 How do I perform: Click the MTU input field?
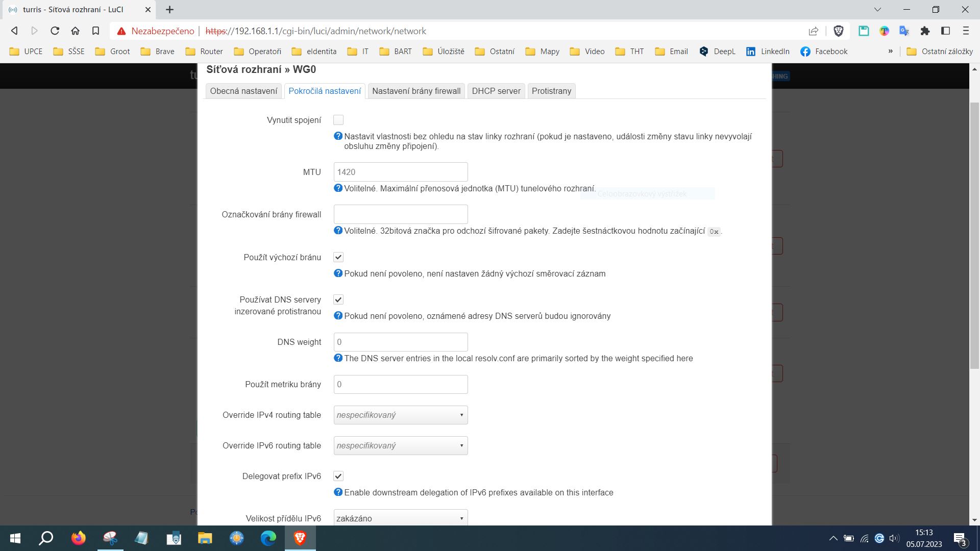pos(401,172)
